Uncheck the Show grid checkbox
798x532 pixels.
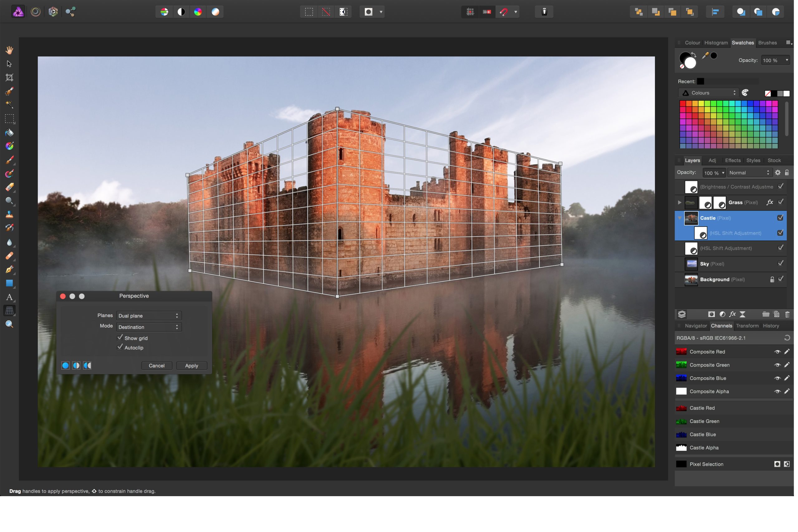[120, 338]
